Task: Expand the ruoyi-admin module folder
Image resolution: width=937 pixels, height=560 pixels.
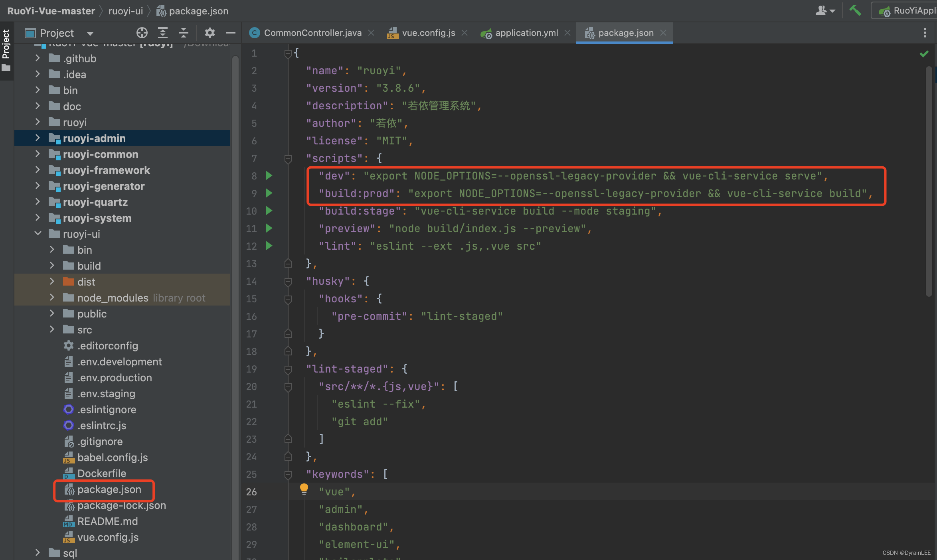Action: coord(38,138)
